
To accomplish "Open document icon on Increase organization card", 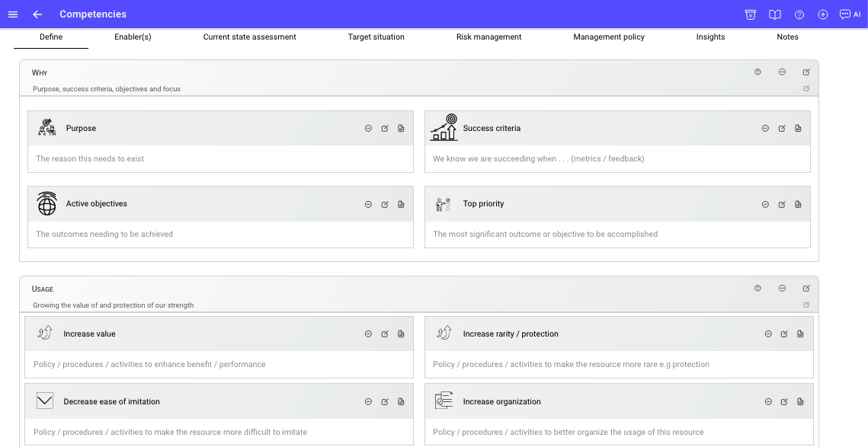I will coord(800,402).
